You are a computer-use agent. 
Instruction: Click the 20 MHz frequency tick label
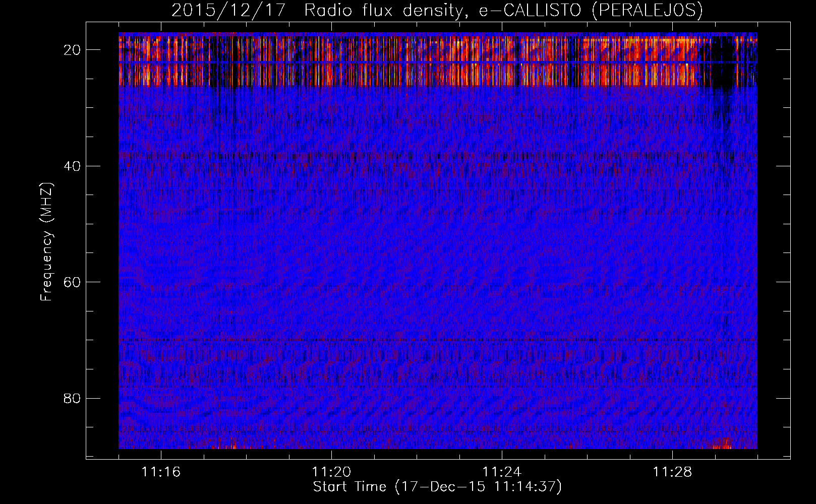[72, 50]
